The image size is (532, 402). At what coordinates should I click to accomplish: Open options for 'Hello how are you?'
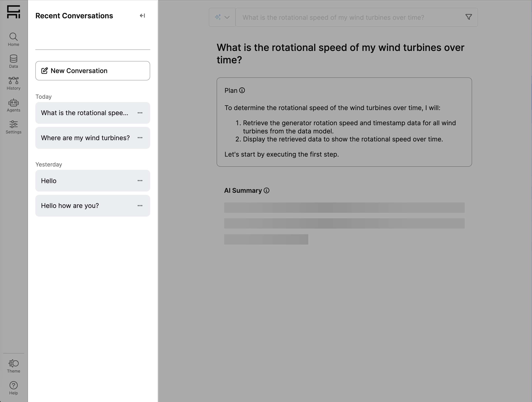pos(140,206)
